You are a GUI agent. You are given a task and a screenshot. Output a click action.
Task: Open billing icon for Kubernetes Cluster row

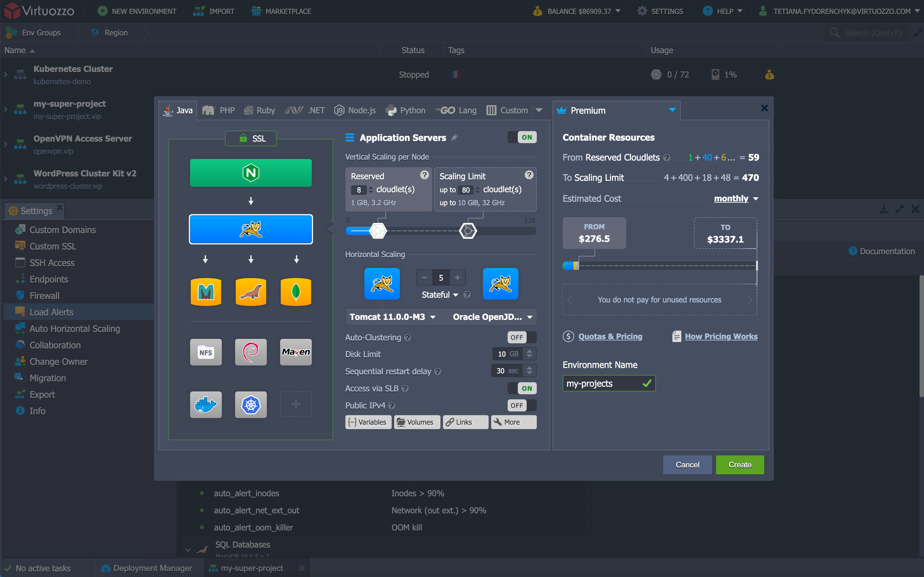click(769, 75)
